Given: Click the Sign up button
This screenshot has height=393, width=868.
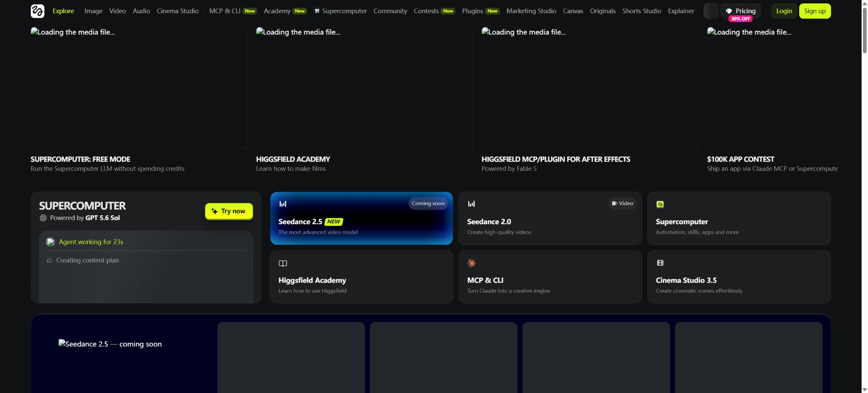Looking at the screenshot, I should [815, 11].
